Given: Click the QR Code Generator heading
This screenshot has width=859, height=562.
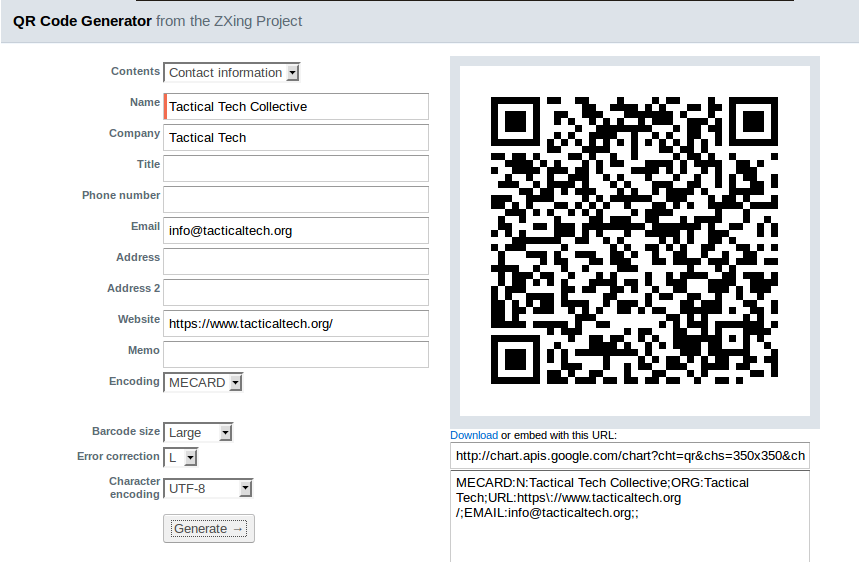Looking at the screenshot, I should pyautogui.click(x=82, y=21).
